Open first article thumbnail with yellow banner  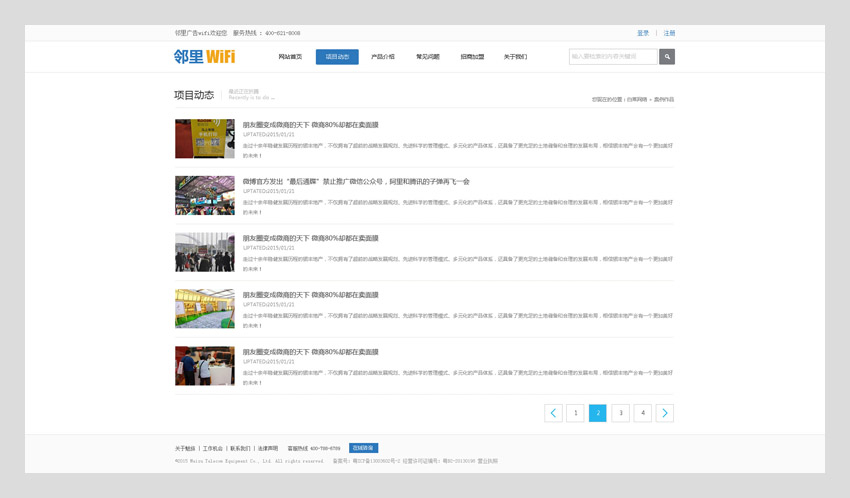[x=204, y=139]
